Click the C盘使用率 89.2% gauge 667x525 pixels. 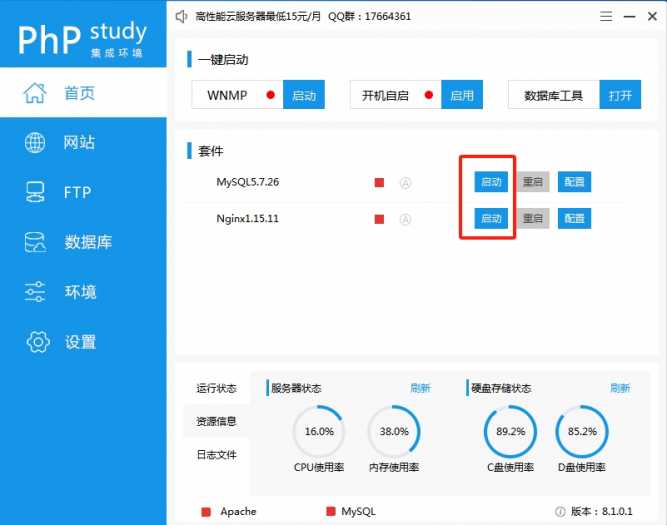point(510,431)
